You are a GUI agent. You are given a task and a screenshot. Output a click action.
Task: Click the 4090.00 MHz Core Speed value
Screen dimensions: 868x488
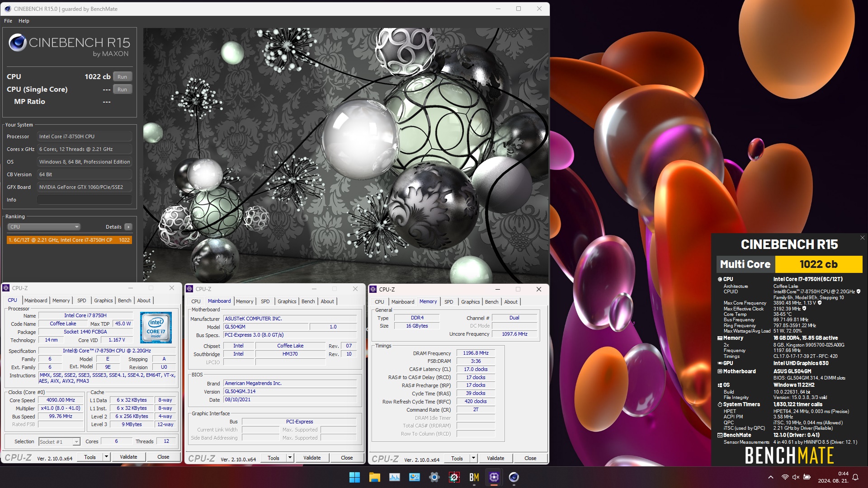(x=61, y=400)
